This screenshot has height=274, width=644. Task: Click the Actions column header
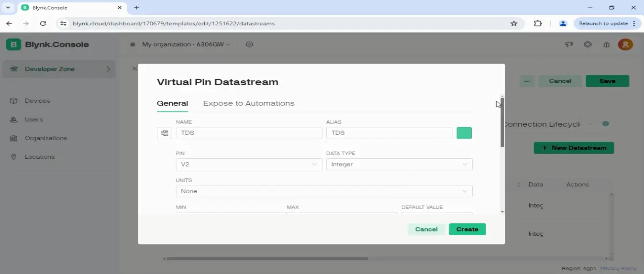[x=577, y=185]
